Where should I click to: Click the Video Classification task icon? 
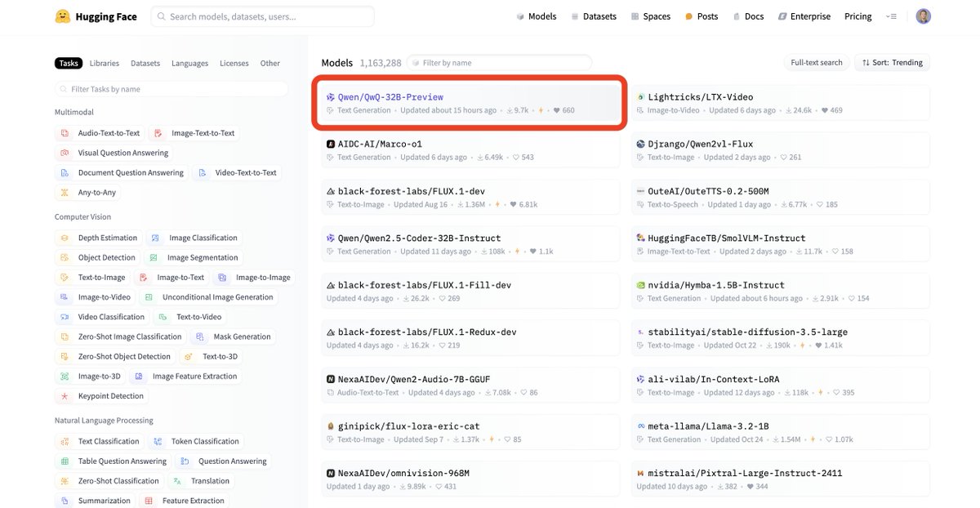click(x=65, y=317)
